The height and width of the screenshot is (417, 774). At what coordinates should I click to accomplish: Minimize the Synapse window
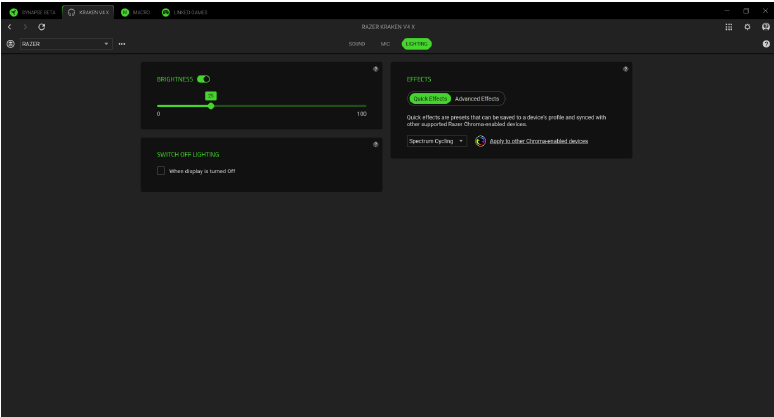(x=727, y=10)
